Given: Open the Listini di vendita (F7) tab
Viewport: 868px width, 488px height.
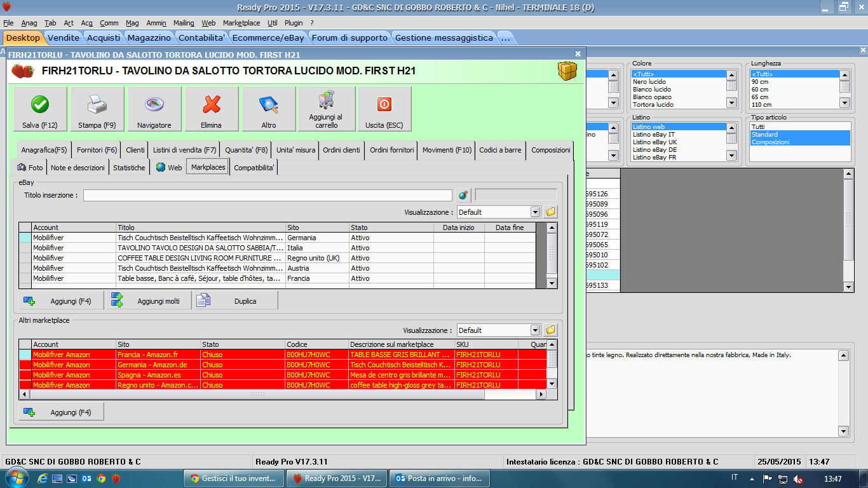Looking at the screenshot, I should [x=185, y=150].
